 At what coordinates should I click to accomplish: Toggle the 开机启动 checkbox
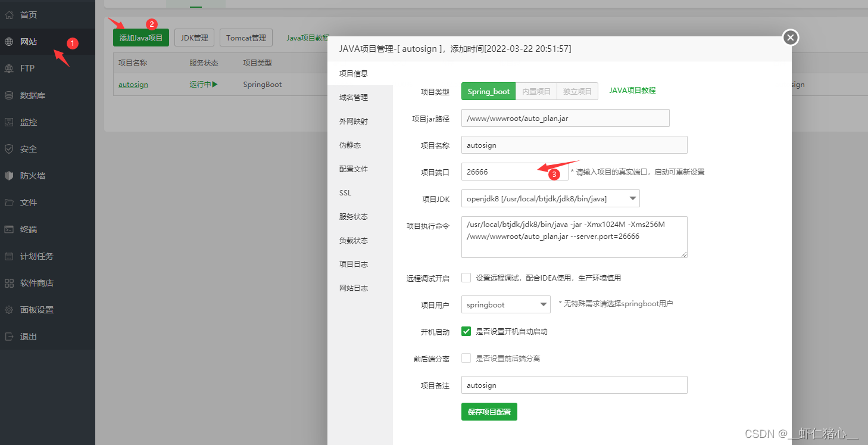466,331
